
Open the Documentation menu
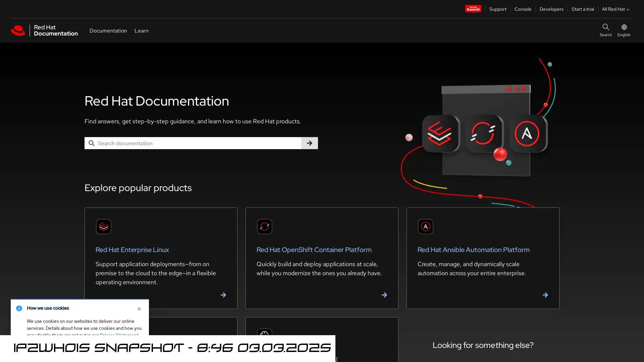point(108,31)
